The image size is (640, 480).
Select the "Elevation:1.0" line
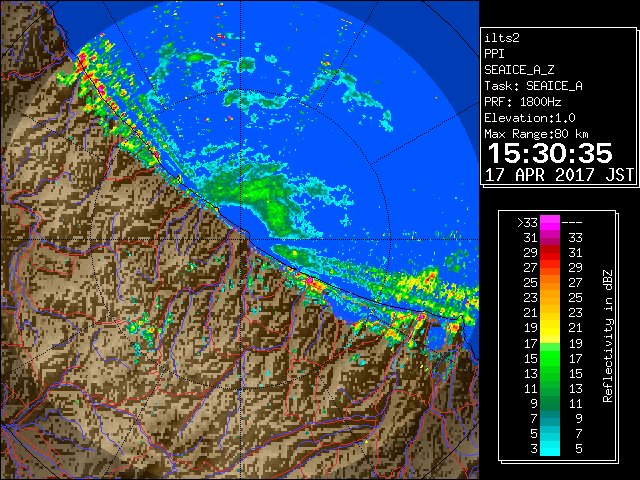coord(529,118)
